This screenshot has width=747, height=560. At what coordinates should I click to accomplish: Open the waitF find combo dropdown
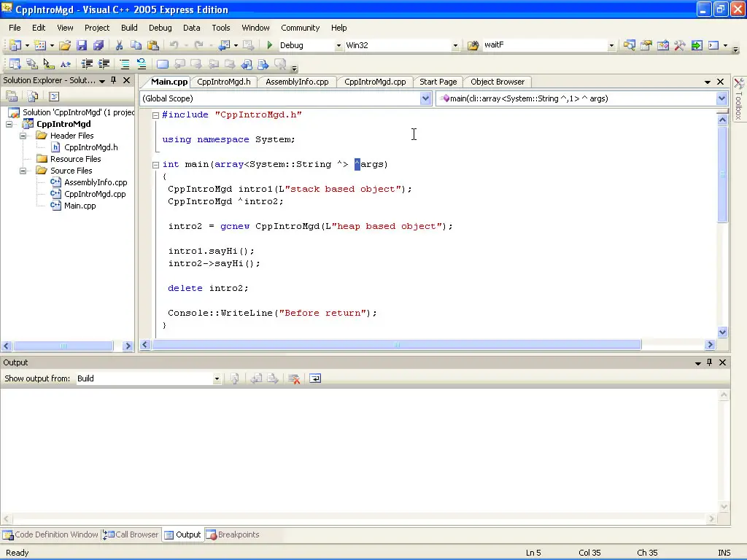[611, 46]
